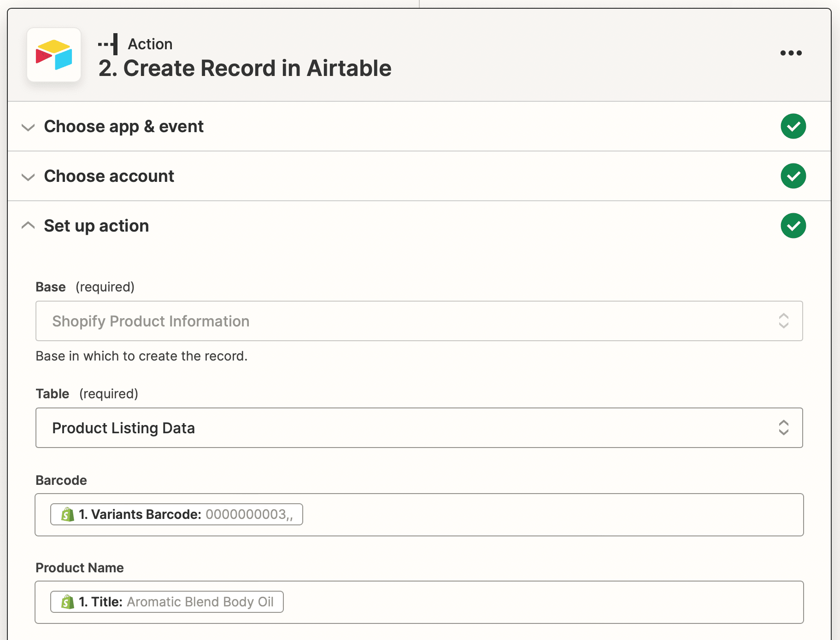Open the Base dropdown Shopify Product Information
The height and width of the screenshot is (640, 840).
click(419, 321)
